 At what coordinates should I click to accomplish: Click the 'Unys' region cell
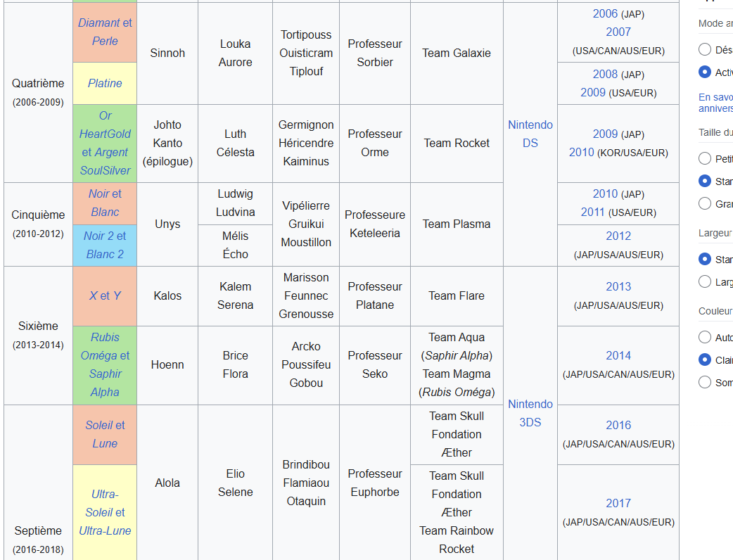tap(167, 224)
